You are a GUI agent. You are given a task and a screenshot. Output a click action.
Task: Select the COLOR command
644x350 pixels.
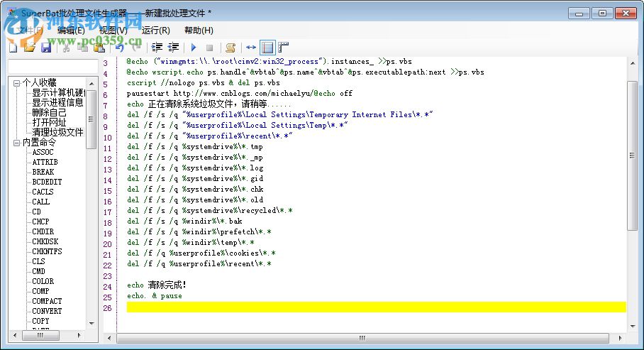click(43, 281)
